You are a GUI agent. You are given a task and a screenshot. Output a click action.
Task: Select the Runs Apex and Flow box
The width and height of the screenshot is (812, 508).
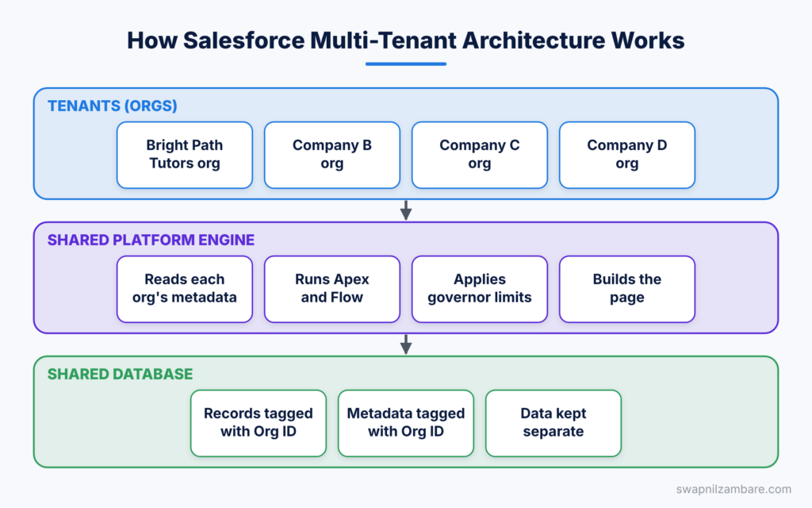coord(332,289)
